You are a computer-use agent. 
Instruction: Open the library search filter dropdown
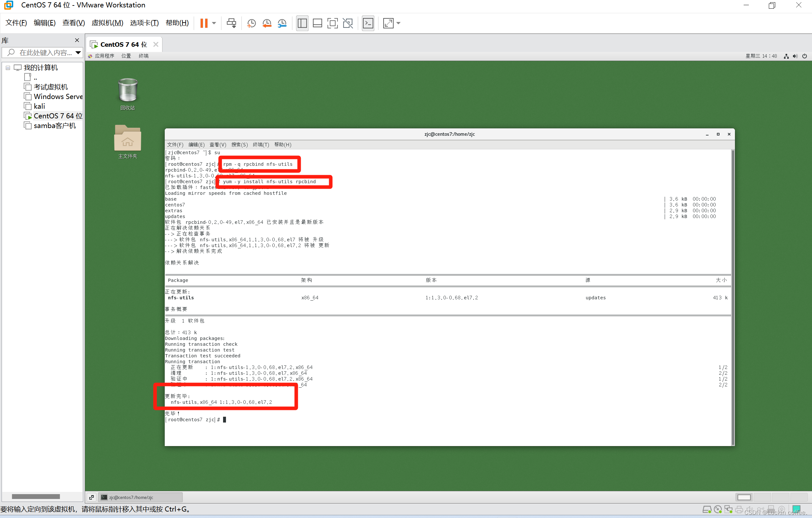point(78,52)
